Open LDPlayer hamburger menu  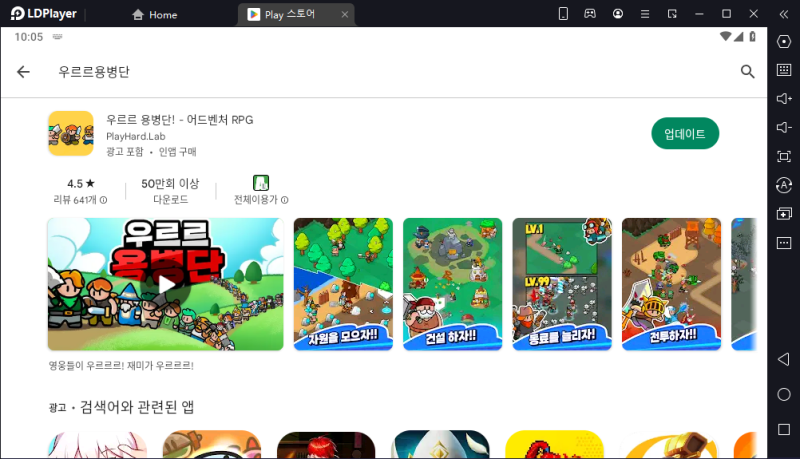point(645,14)
